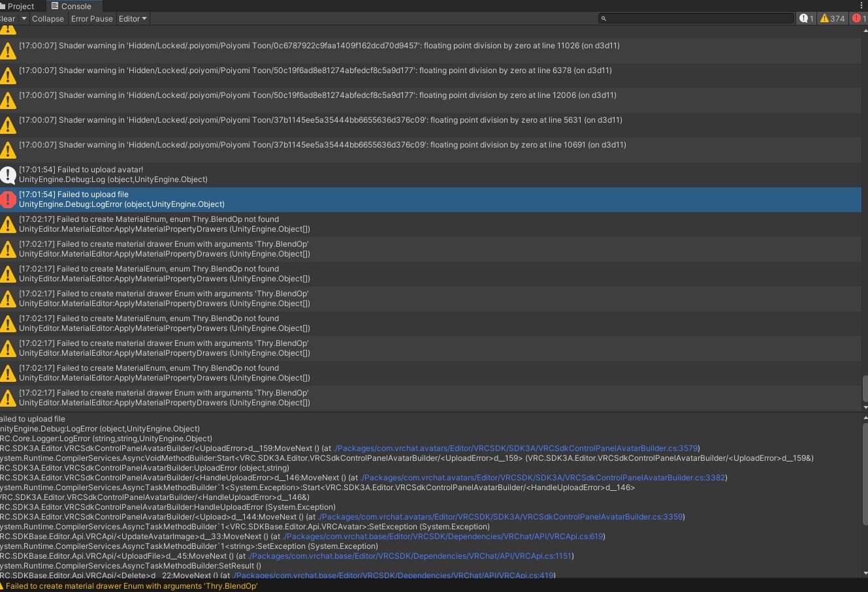Select the shader warning at line 5631
The height and width of the screenshot is (592, 868).
(x=430, y=125)
